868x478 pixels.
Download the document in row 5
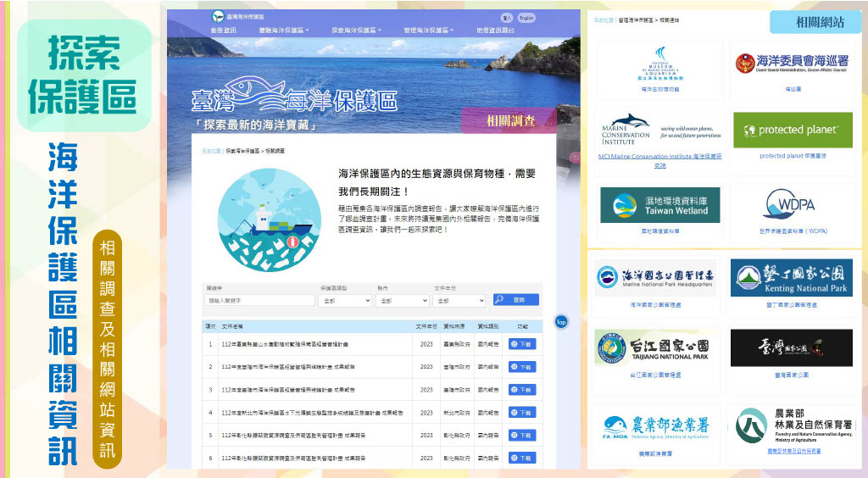click(522, 436)
